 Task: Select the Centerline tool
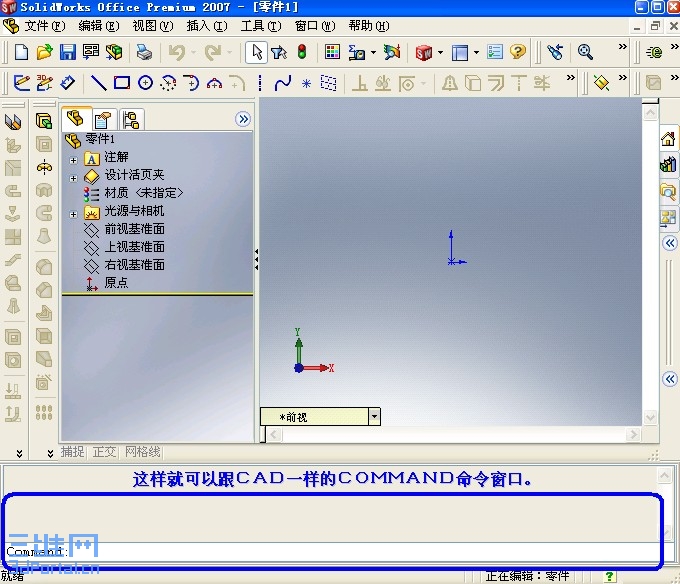coord(260,83)
